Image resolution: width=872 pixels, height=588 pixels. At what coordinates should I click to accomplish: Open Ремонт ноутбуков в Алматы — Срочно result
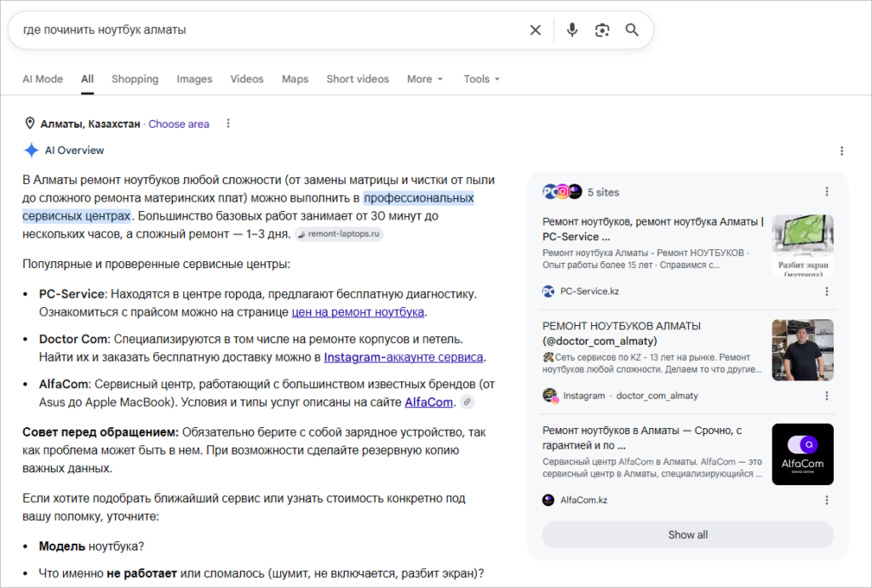[x=642, y=438]
